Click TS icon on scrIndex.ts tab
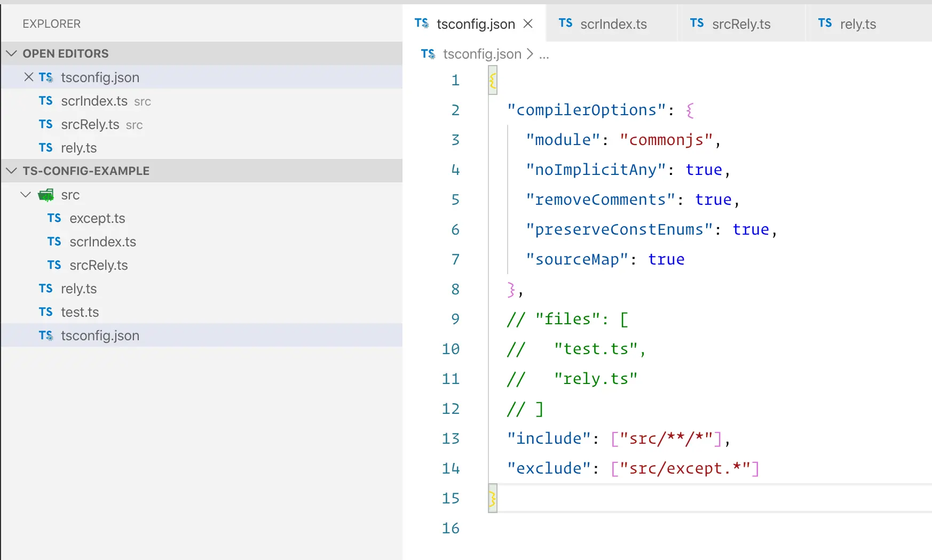 pyautogui.click(x=565, y=23)
